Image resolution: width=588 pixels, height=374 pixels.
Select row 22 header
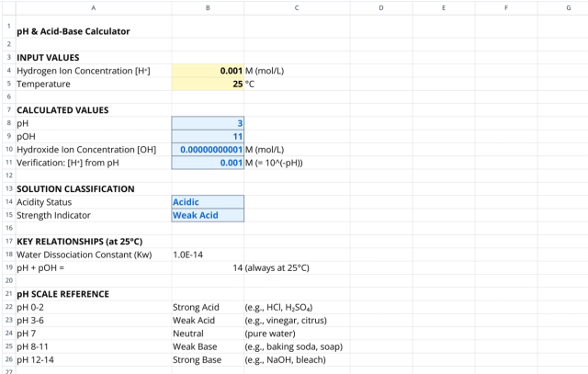[x=9, y=307]
